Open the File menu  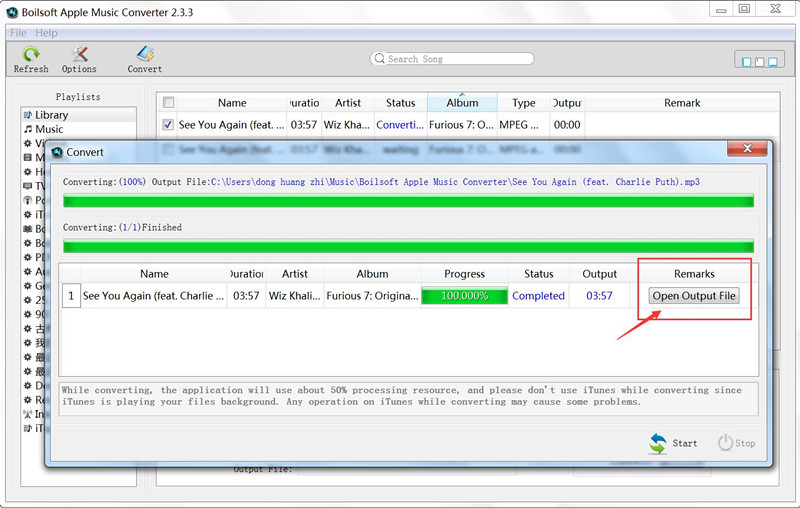click(18, 33)
